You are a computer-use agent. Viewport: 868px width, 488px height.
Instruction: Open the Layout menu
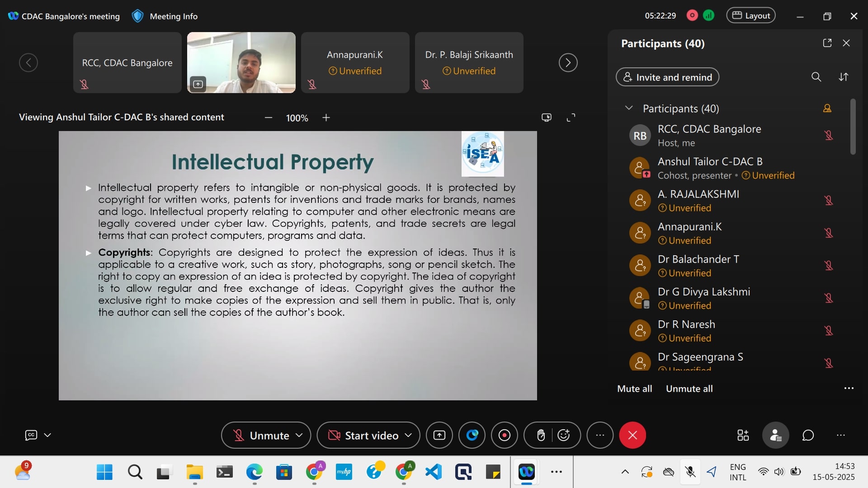[x=751, y=16]
